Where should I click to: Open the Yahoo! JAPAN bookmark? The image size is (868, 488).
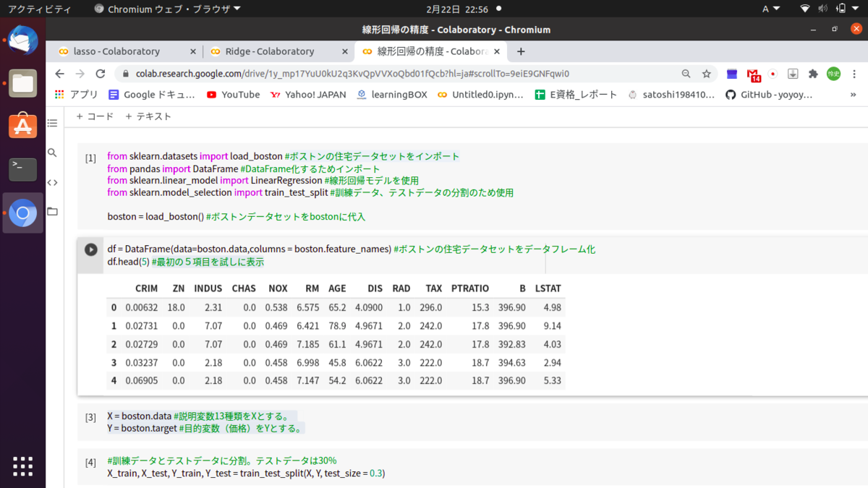(x=308, y=95)
